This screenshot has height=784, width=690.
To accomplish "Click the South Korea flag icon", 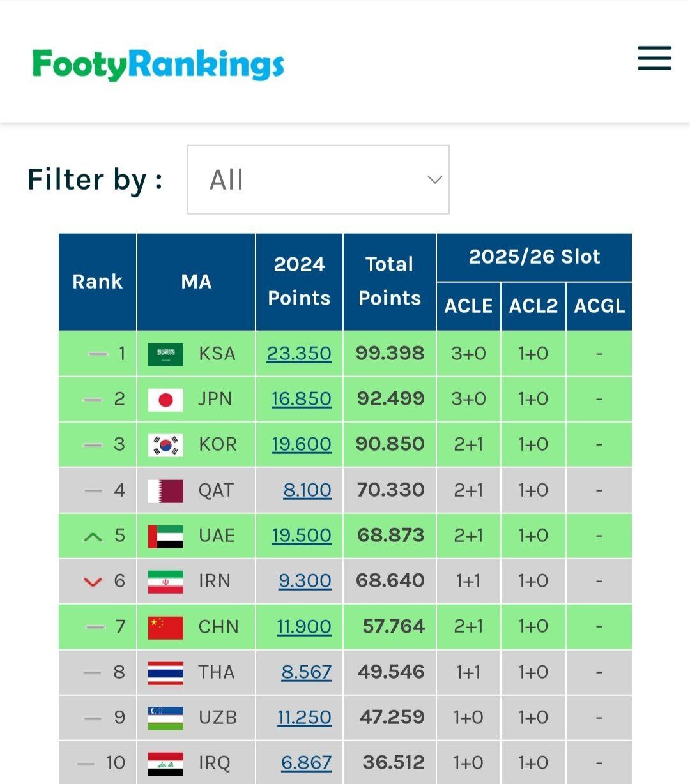I will 165,444.
